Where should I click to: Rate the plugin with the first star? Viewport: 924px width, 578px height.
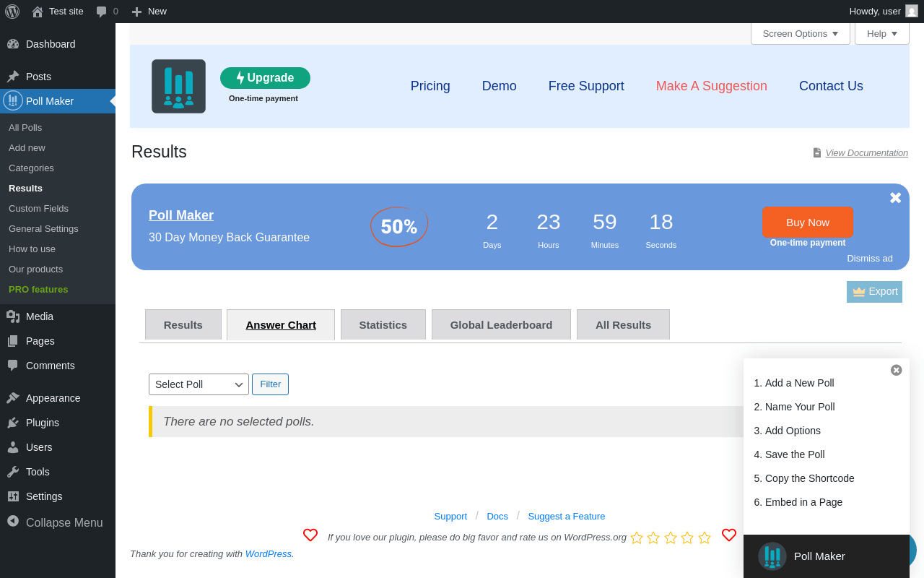637,538
